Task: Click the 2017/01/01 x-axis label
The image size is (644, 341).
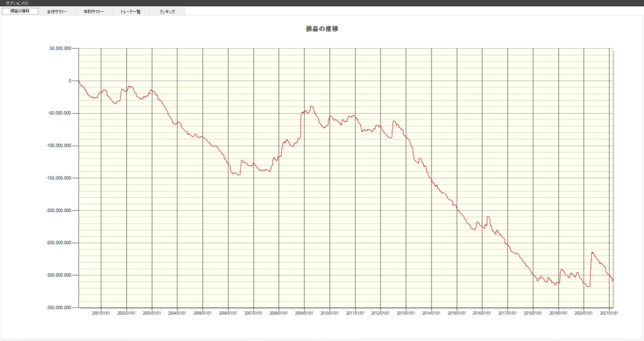Action: (508, 313)
